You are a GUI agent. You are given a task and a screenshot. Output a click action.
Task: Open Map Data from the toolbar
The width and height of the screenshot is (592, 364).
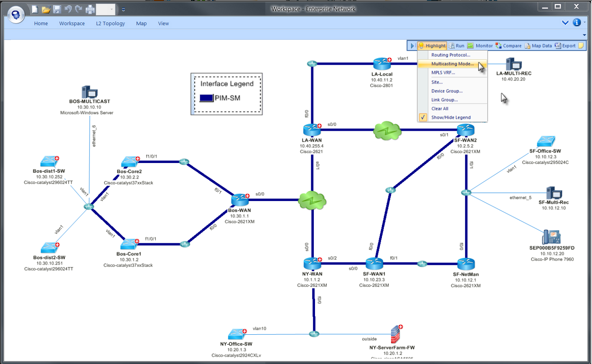click(538, 46)
